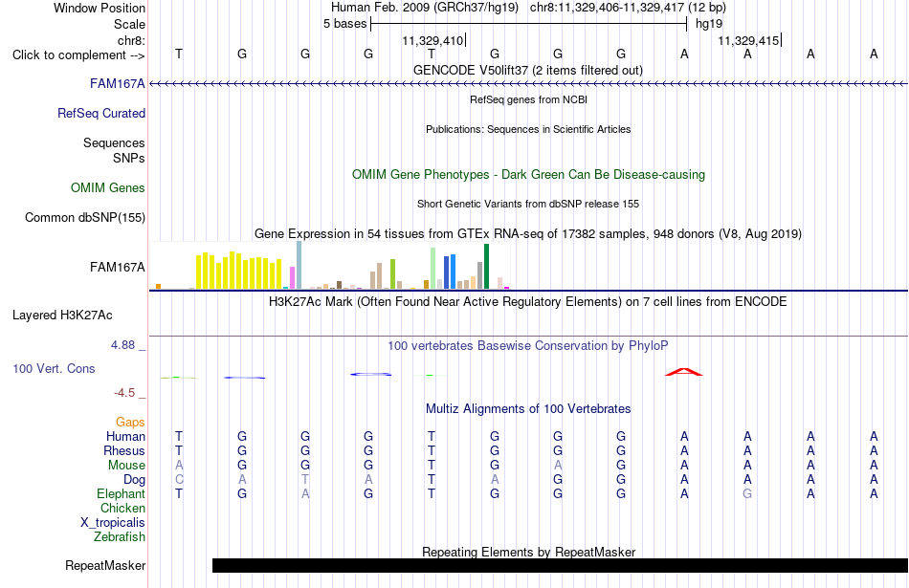Click the Chicken species row label
This screenshot has height=588, width=909.
tap(122, 508)
